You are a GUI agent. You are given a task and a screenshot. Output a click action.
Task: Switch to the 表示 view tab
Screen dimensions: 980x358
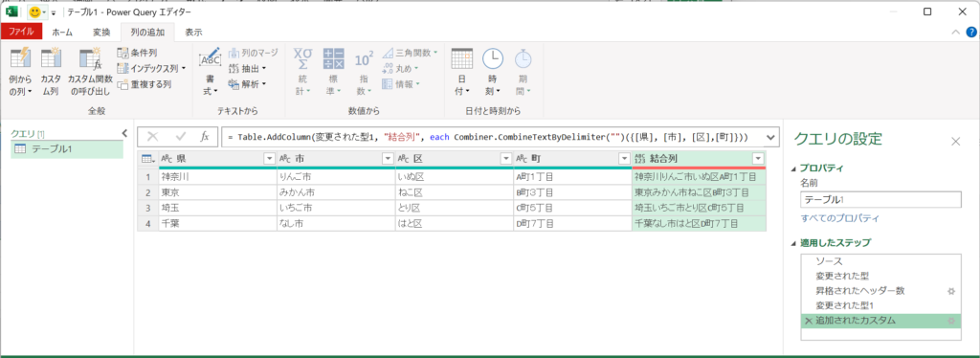193,32
